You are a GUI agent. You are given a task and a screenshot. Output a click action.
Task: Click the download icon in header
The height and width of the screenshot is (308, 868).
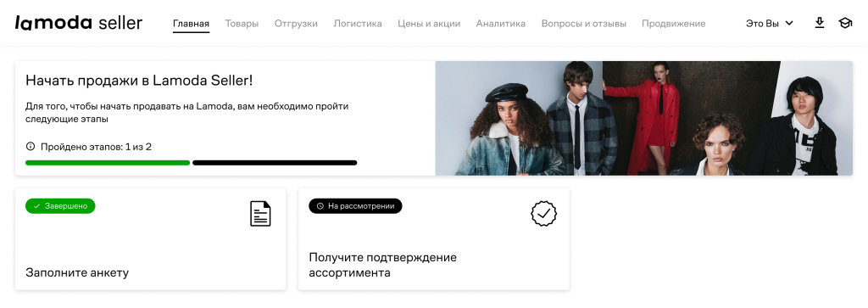coord(820,23)
